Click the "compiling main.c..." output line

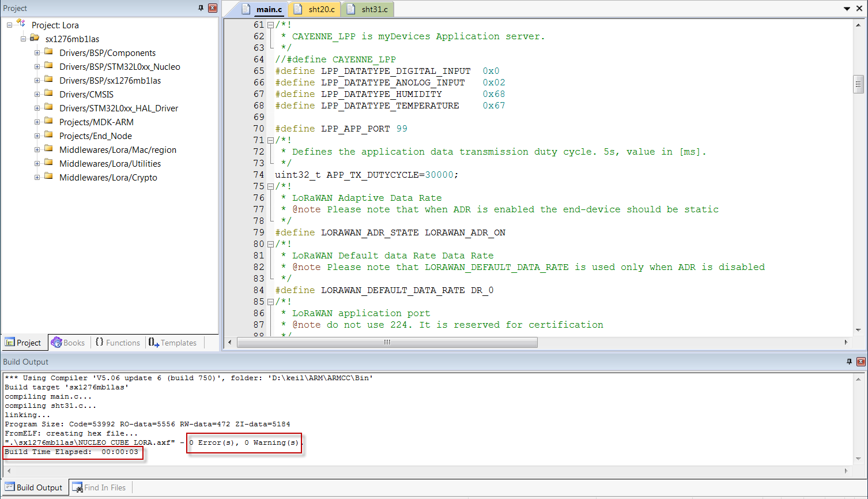click(x=48, y=396)
